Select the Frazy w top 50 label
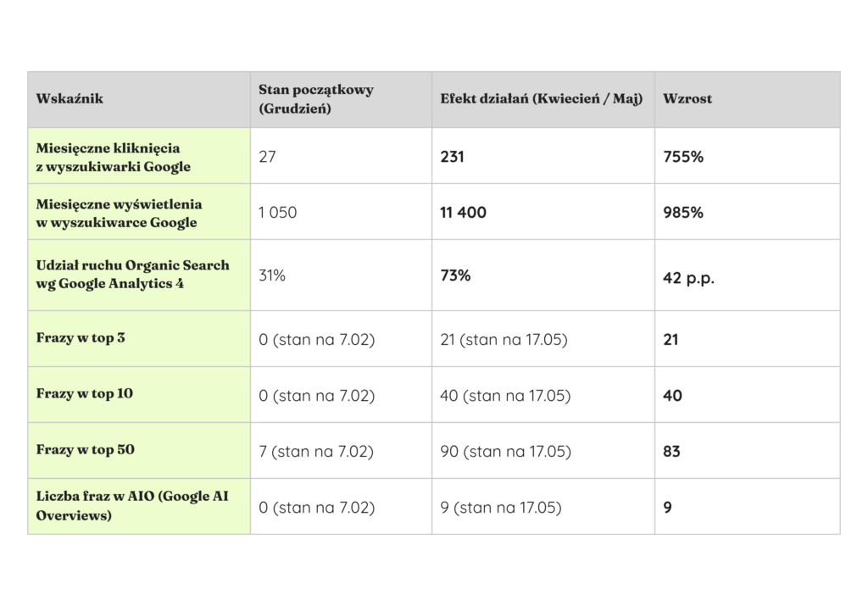The width and height of the screenshot is (868, 606). pos(86,449)
